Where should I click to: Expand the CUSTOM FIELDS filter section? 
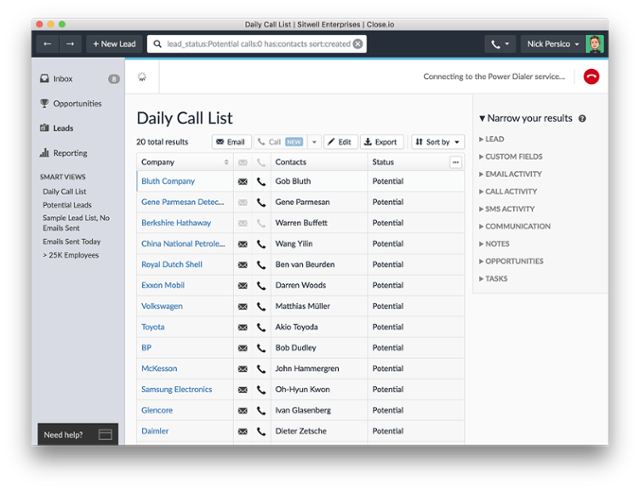click(511, 157)
